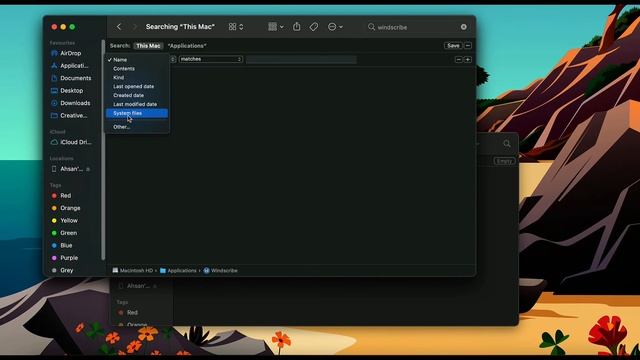The image size is (640, 360).
Task: Choose Kind in the attribute menu
Action: (x=137, y=78)
